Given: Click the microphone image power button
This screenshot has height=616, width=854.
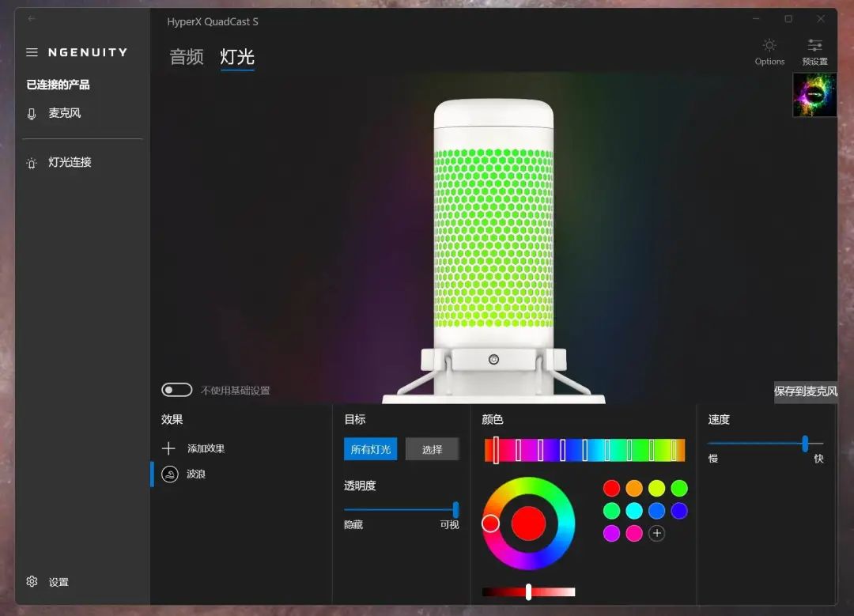Looking at the screenshot, I should click(x=493, y=360).
